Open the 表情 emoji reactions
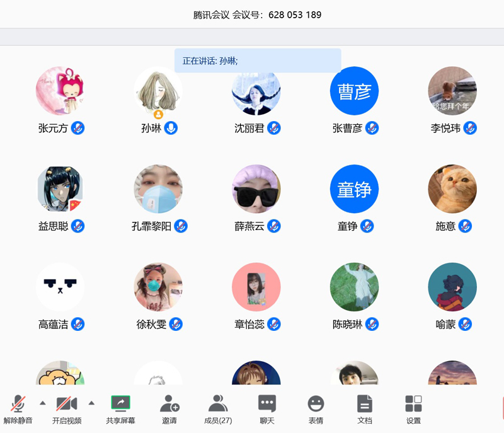Image resolution: width=504 pixels, height=433 pixels. coord(316,404)
